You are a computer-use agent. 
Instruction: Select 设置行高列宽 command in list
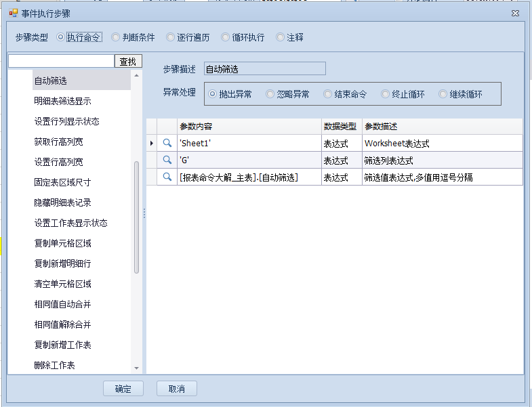click(58, 162)
